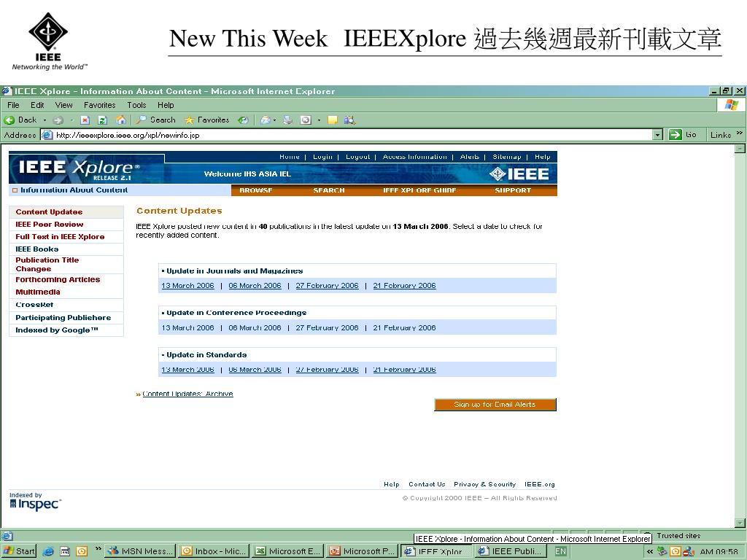
Task: Click the Logout link in header
Action: 357,157
